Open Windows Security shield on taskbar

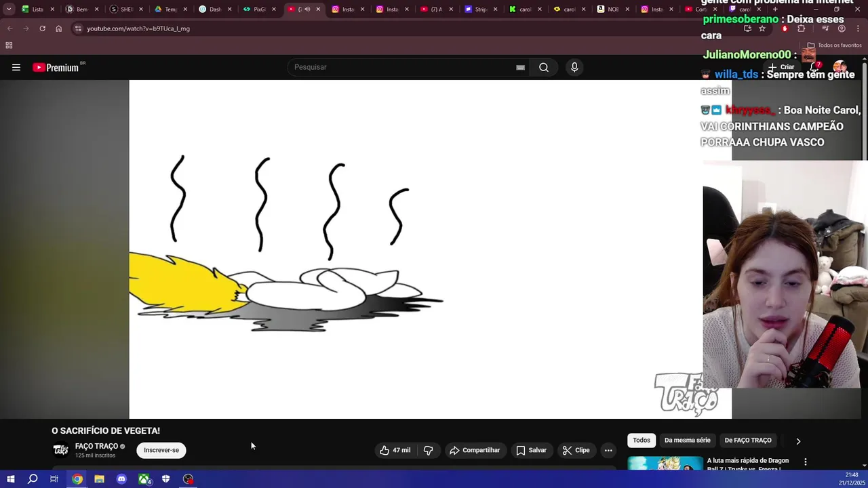(x=165, y=479)
